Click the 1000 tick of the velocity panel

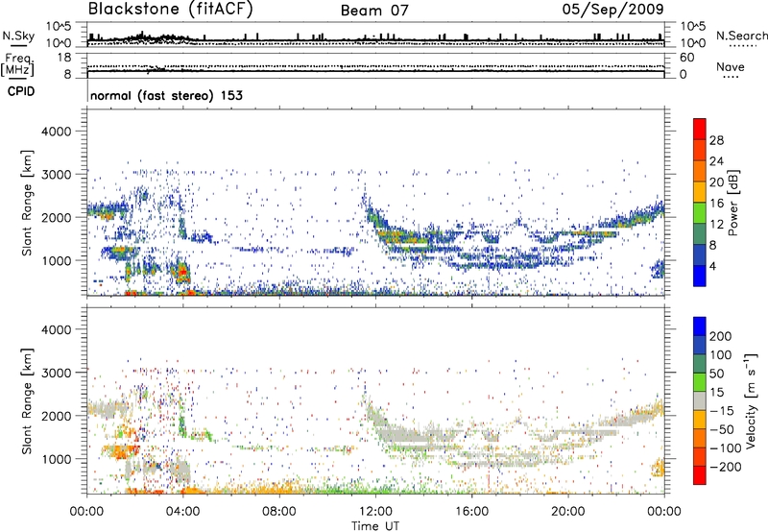(x=57, y=459)
